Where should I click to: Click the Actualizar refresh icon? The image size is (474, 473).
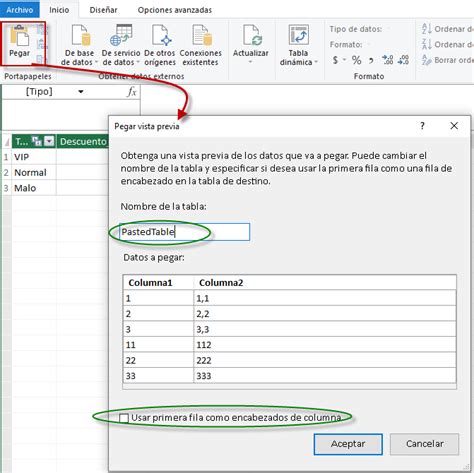click(251, 35)
